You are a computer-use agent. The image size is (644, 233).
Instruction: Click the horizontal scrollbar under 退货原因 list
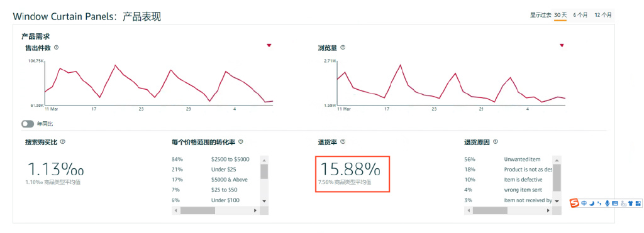(508, 210)
